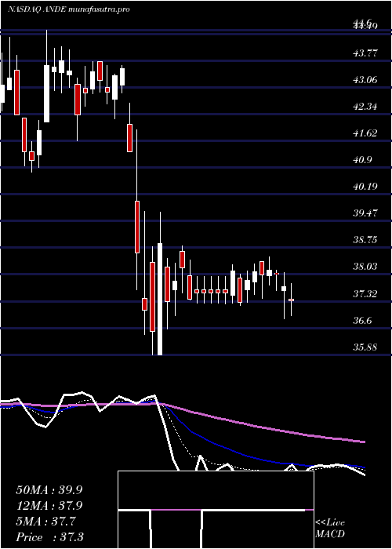This screenshot has height=549, width=392.
Task: Click the last candlestick on the chart
Action: [x=291, y=300]
